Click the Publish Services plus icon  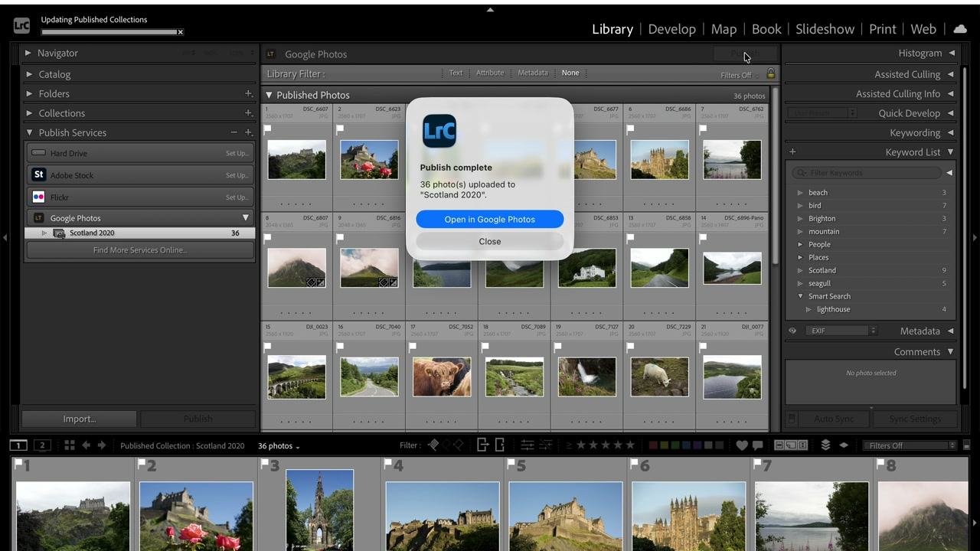pos(248,132)
